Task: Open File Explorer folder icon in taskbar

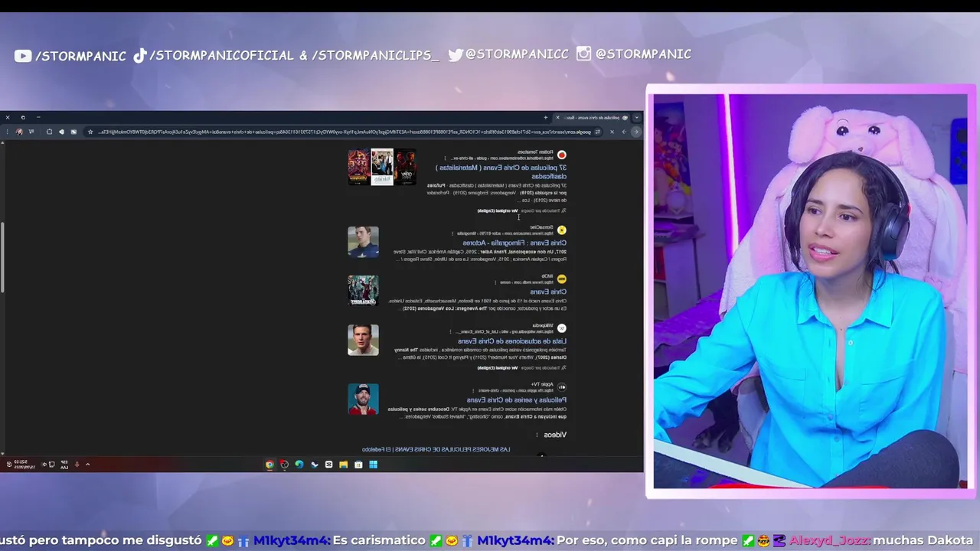Action: (x=344, y=465)
